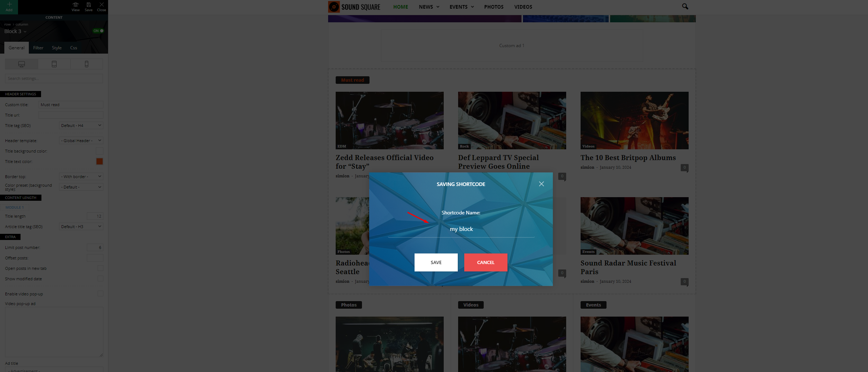The image size is (868, 372).
Task: Click the Custom ad 1 placeholder
Action: [x=512, y=46]
